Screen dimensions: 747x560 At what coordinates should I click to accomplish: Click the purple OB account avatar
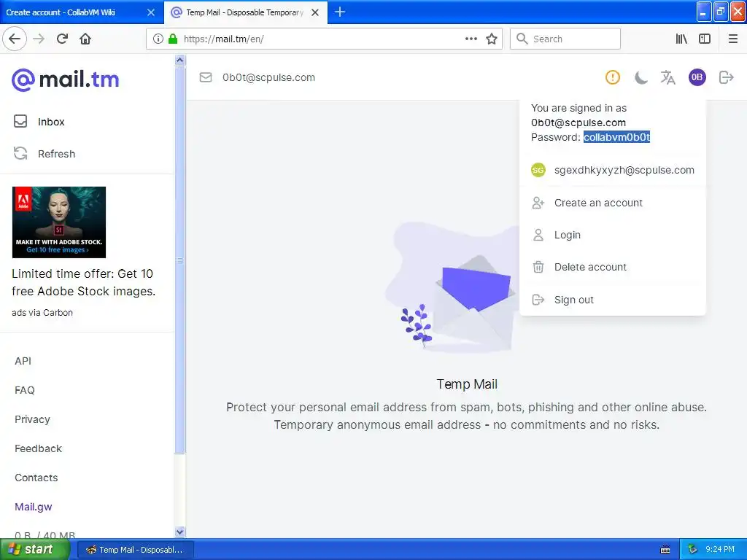point(697,77)
